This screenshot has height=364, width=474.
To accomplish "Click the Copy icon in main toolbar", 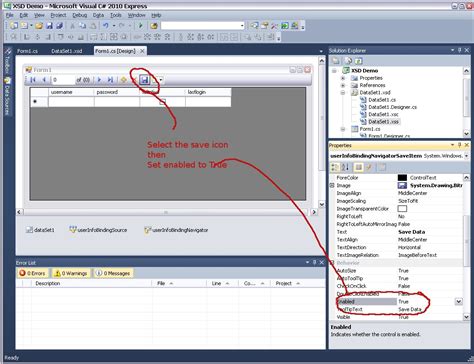I will pos(82,26).
